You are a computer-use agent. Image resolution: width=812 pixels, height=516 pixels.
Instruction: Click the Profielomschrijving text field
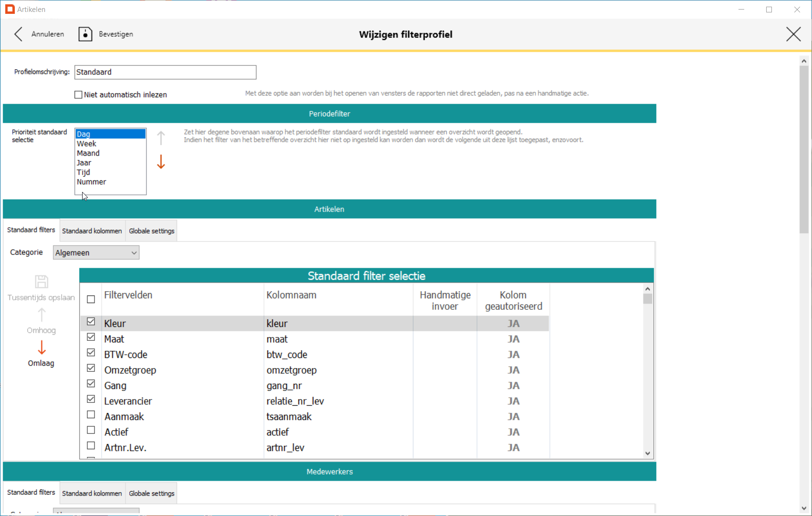(165, 73)
